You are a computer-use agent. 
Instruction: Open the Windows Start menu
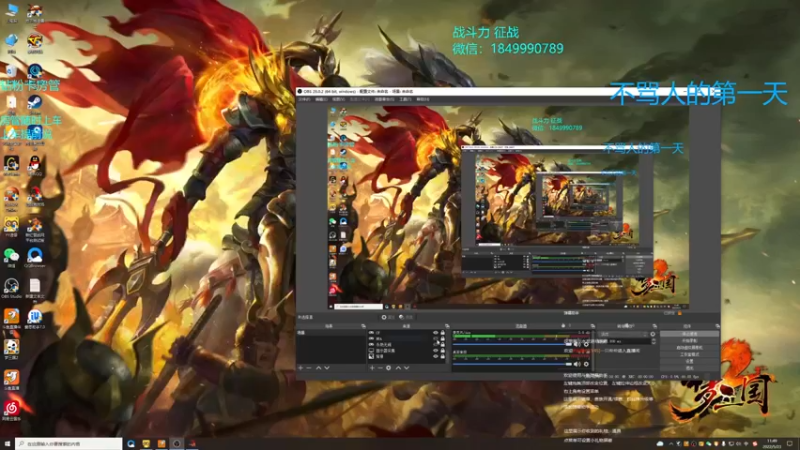[7, 444]
